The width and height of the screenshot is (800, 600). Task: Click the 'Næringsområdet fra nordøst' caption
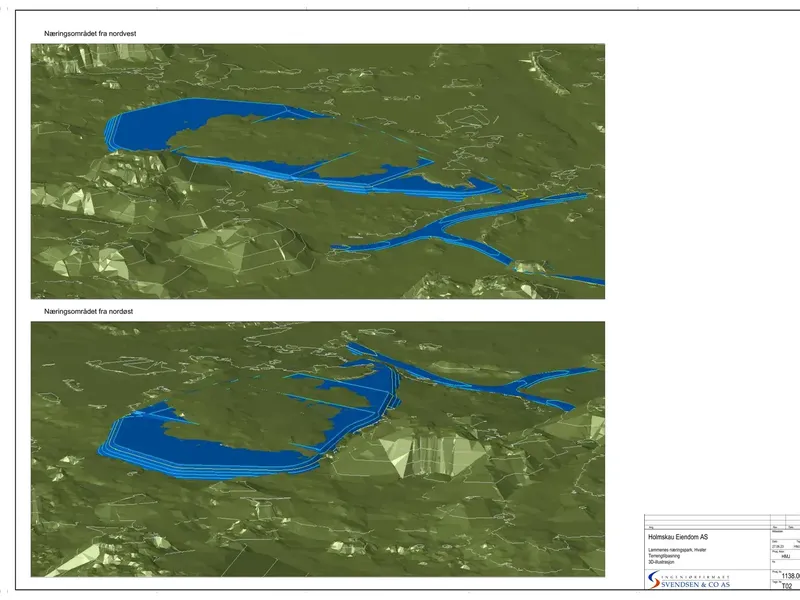[x=88, y=311]
